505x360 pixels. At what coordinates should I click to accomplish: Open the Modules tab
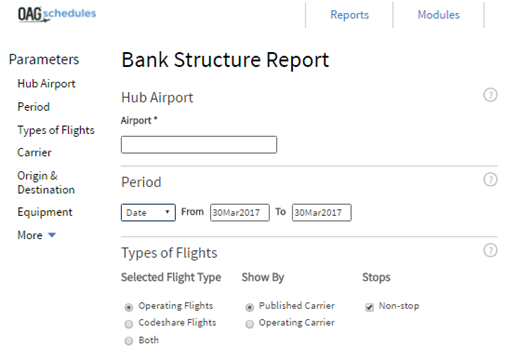click(x=439, y=15)
